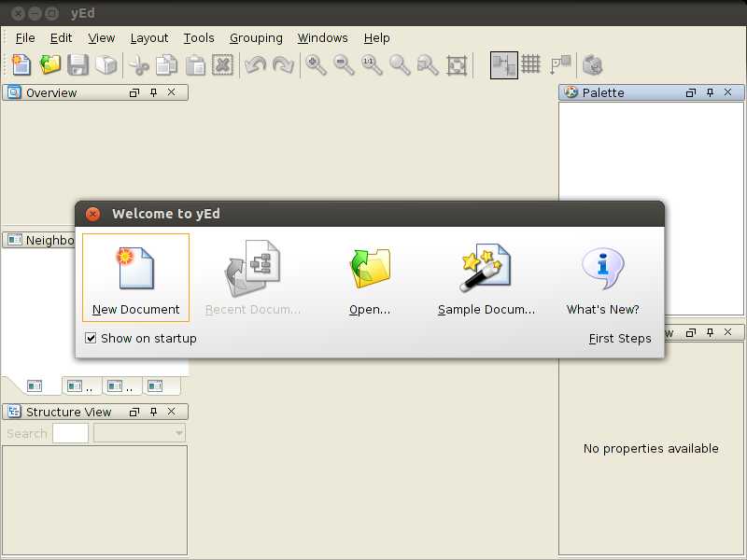Click the area zoom magnifier icon
This screenshot has width=747, height=560.
click(428, 64)
